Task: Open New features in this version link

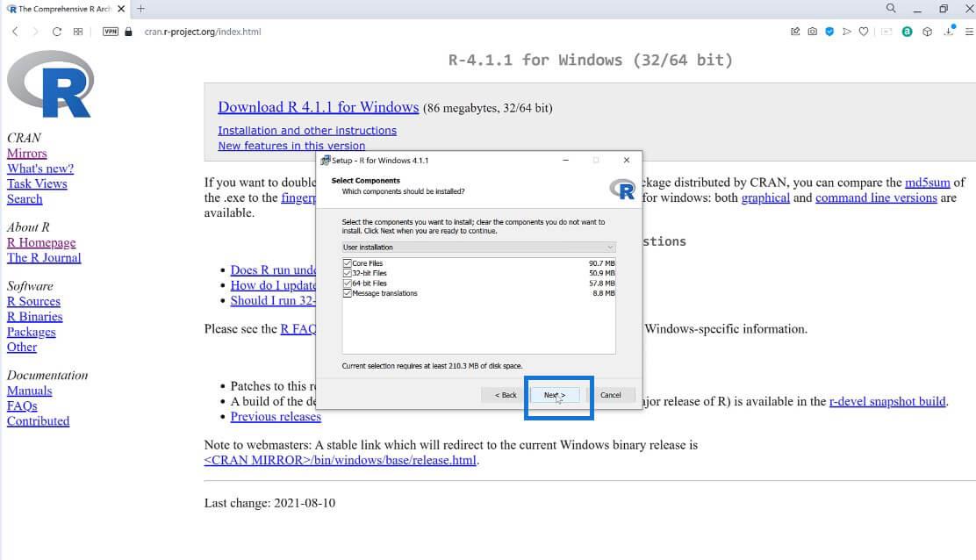Action: click(x=291, y=146)
